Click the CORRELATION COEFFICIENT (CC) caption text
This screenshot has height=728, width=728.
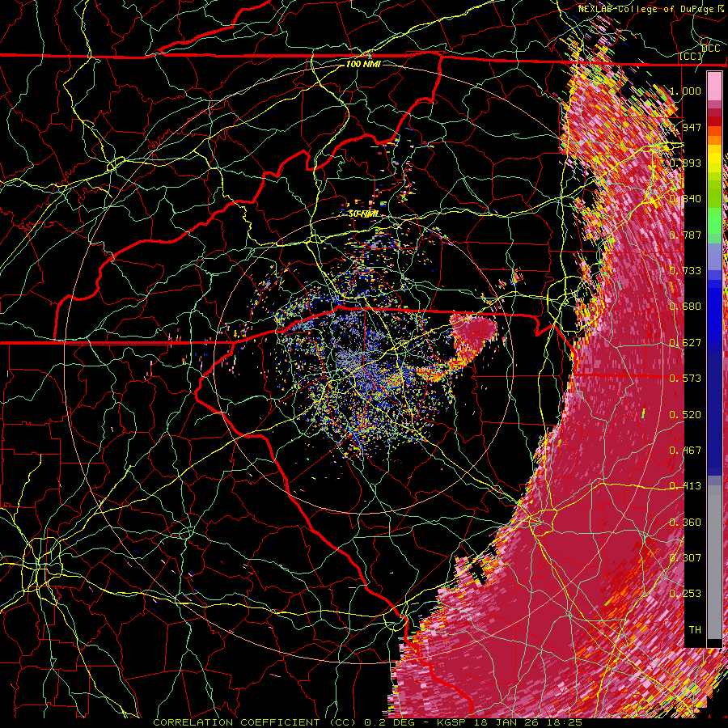point(255,722)
